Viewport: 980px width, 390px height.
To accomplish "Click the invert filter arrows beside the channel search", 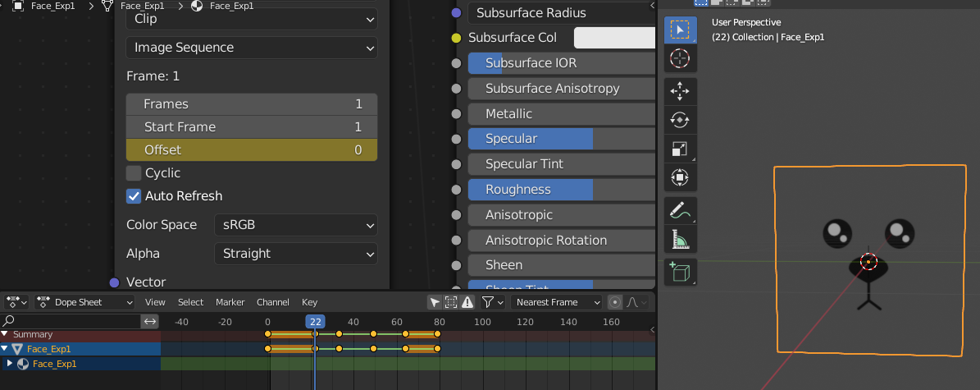I will (x=150, y=321).
